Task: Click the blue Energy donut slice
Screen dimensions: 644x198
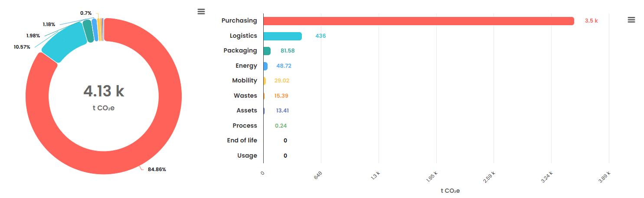Action: point(95,30)
